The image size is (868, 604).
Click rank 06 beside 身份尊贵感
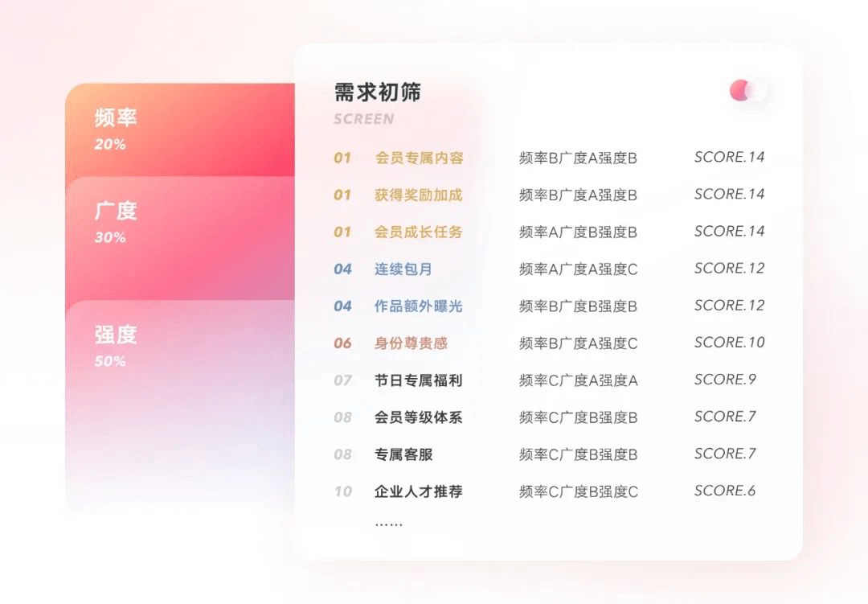[x=342, y=343]
